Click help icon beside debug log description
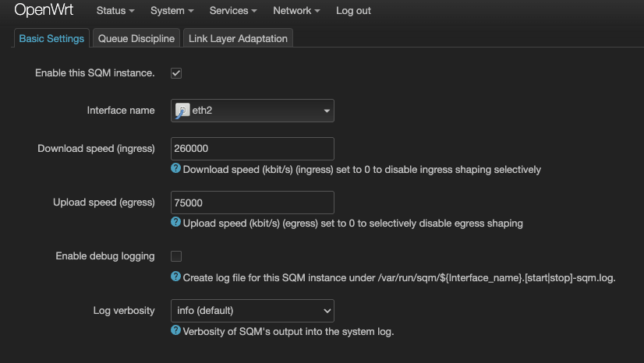This screenshot has height=363, width=644. click(x=176, y=277)
